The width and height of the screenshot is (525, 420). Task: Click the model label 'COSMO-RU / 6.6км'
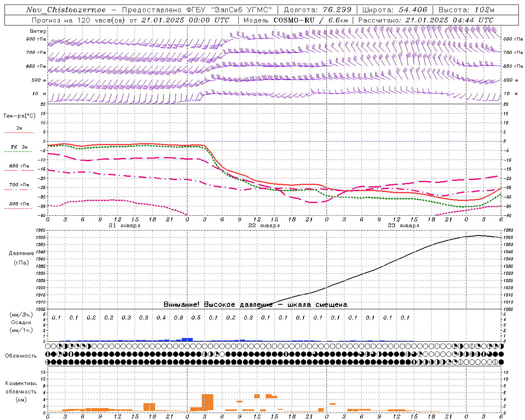[311, 20]
